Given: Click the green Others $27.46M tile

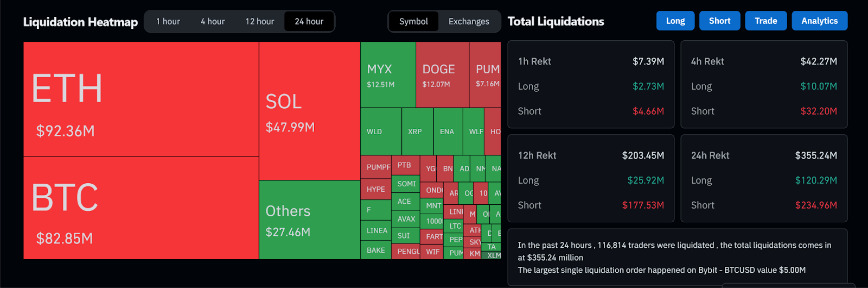Looking at the screenshot, I should [x=309, y=220].
